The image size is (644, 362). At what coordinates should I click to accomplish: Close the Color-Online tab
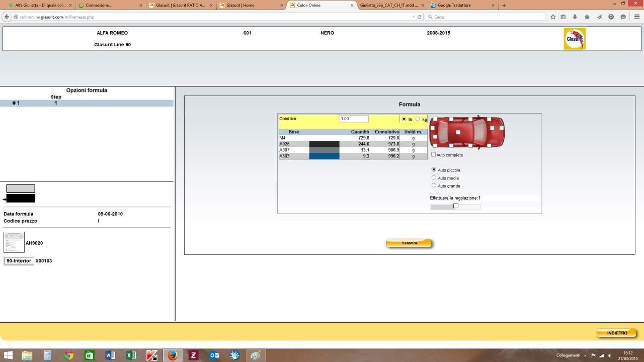coord(352,6)
